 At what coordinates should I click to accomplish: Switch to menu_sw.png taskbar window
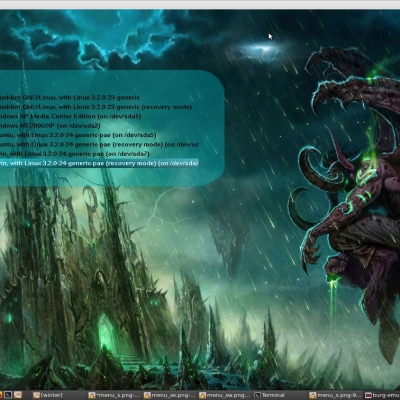[224, 395]
